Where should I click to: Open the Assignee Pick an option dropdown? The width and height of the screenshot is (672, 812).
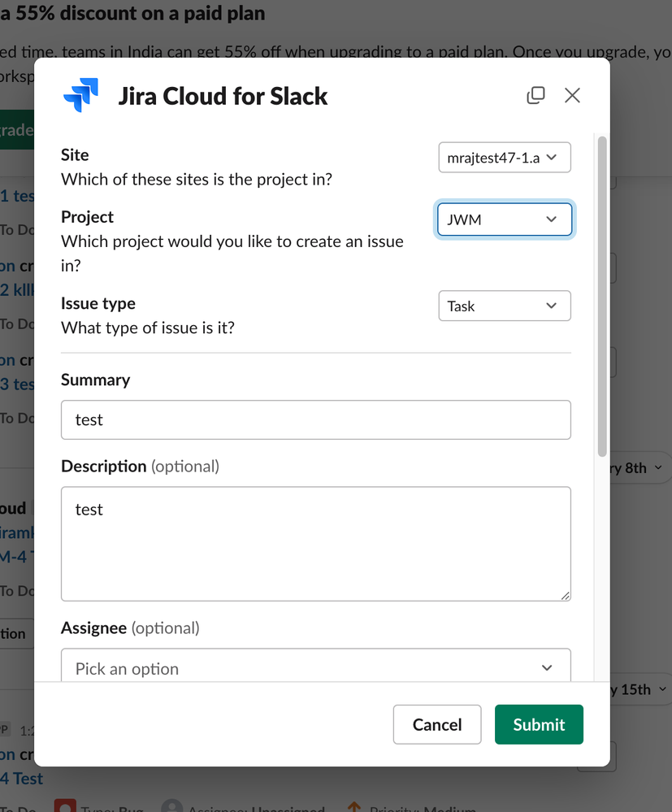[316, 666]
